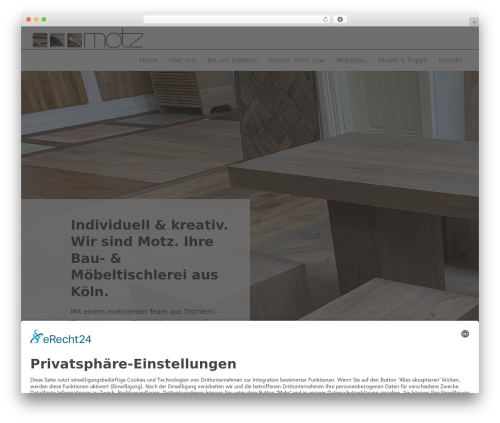Screen dimensions: 500x423
Task: Open Fenster, Türen usw. menu
Action: coord(296,60)
